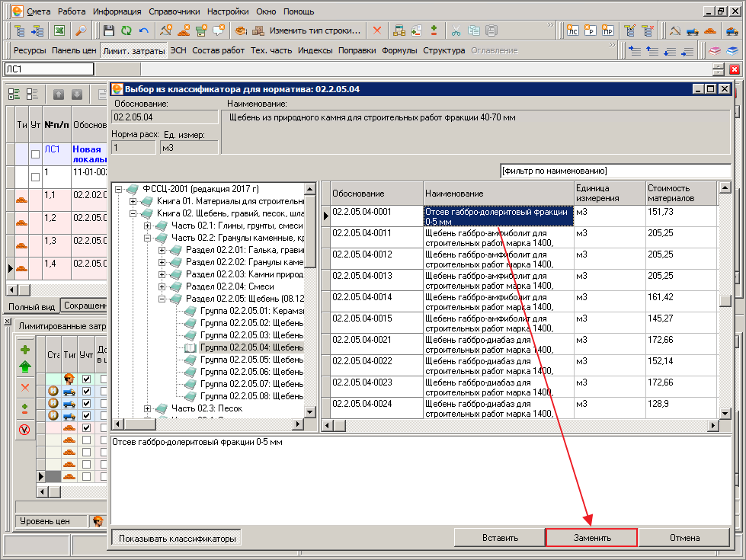This screenshot has width=746, height=560.
Task: Click the classifier tree horizontal scrollbar thumb
Action: tap(141, 424)
